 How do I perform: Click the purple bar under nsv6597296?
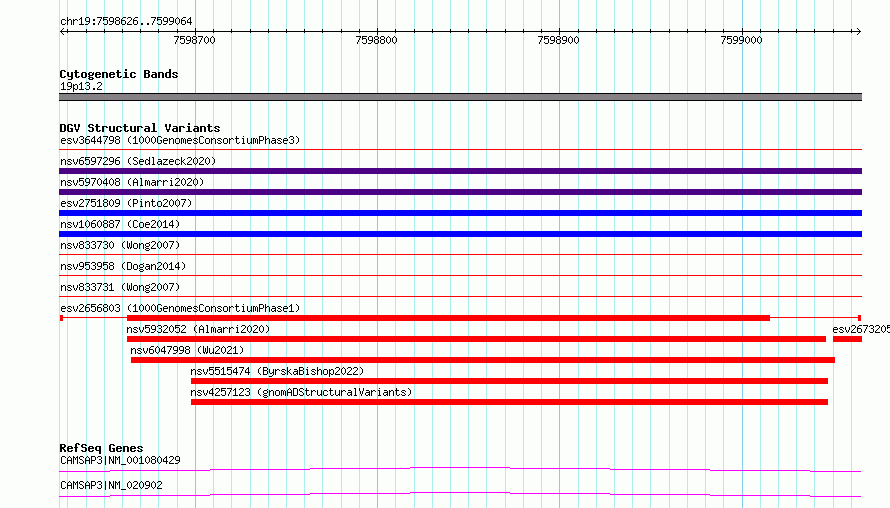(x=460, y=171)
